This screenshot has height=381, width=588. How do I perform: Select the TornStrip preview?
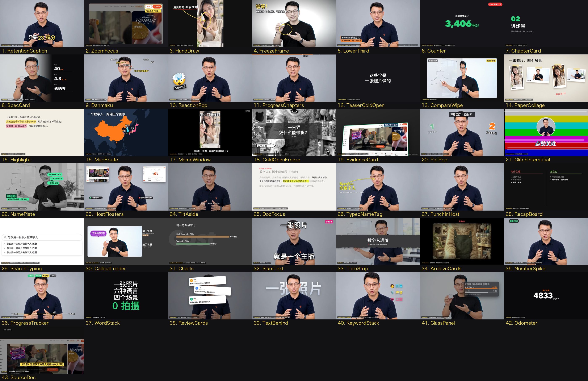[378, 241]
